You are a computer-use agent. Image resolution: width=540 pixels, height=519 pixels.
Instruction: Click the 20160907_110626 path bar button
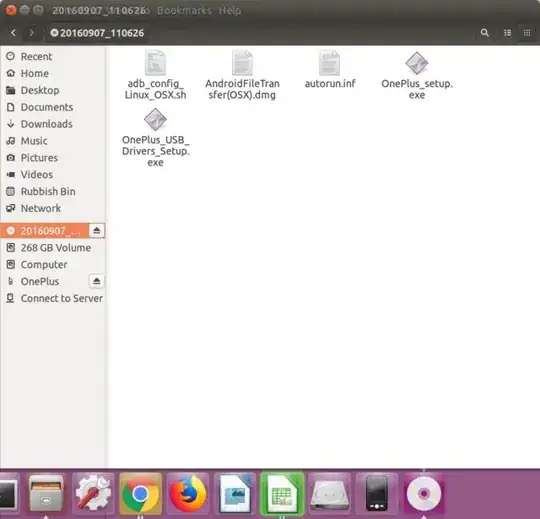click(97, 33)
